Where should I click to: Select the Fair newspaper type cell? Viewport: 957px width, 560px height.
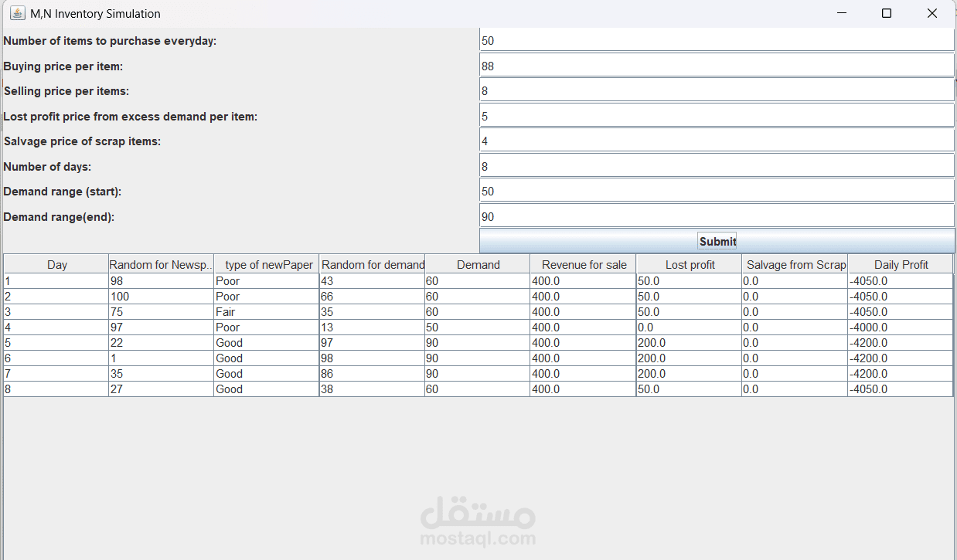(x=267, y=312)
